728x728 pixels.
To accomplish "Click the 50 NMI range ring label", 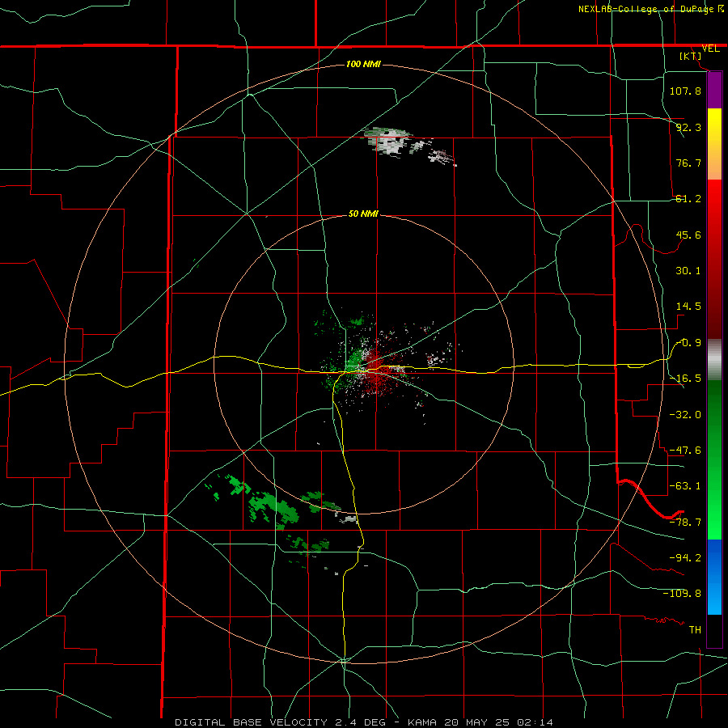I will coord(363,214).
